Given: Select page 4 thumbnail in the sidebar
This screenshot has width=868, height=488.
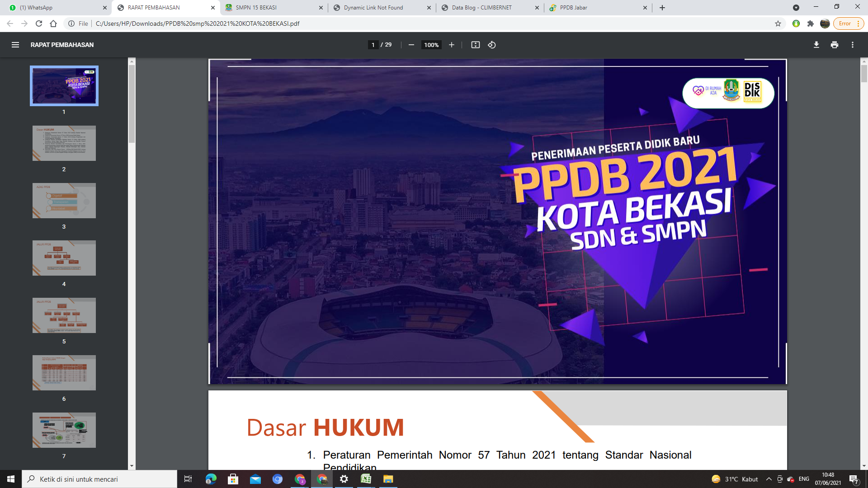Looking at the screenshot, I should tap(64, 258).
